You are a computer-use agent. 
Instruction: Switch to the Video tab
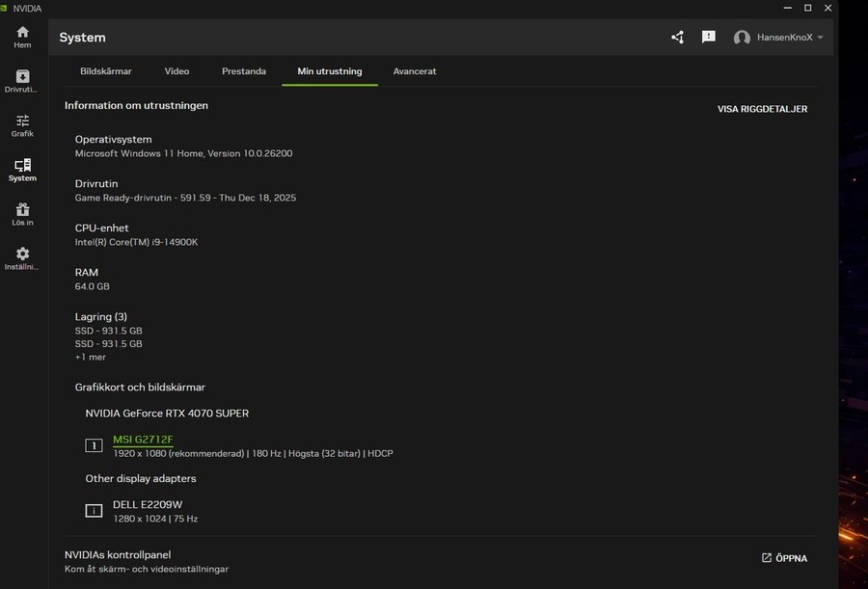(x=176, y=71)
